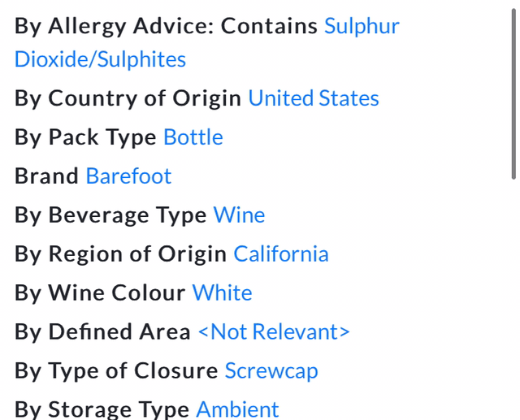The width and height of the screenshot is (520, 420).
Task: Click the 'By Pack Type' label
Action: click(85, 137)
